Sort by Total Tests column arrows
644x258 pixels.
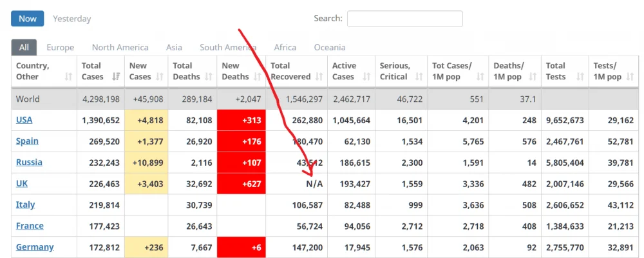point(580,77)
